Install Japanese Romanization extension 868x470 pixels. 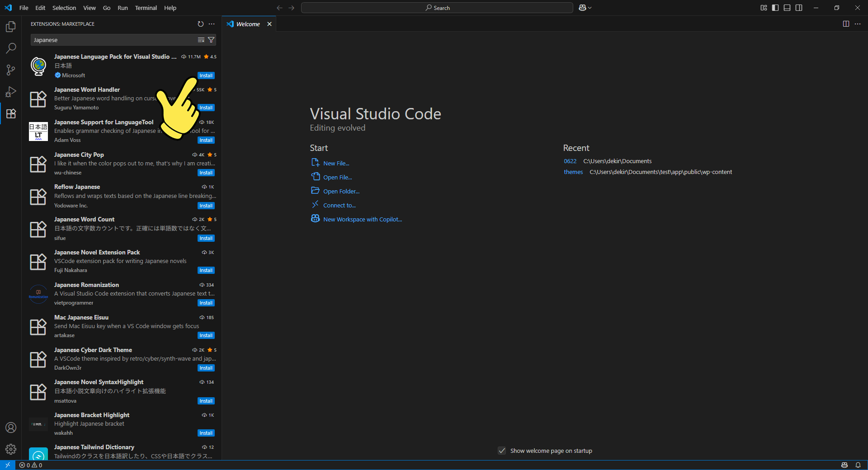206,303
